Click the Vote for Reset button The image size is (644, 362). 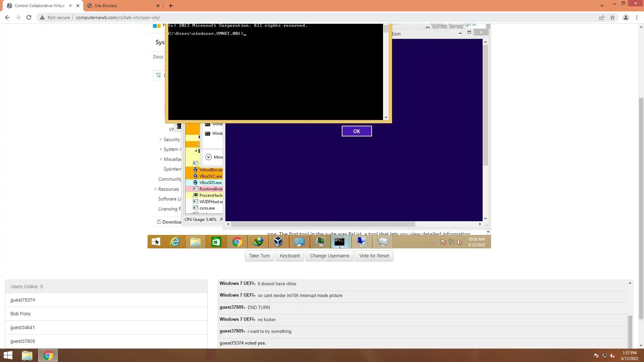(x=374, y=256)
